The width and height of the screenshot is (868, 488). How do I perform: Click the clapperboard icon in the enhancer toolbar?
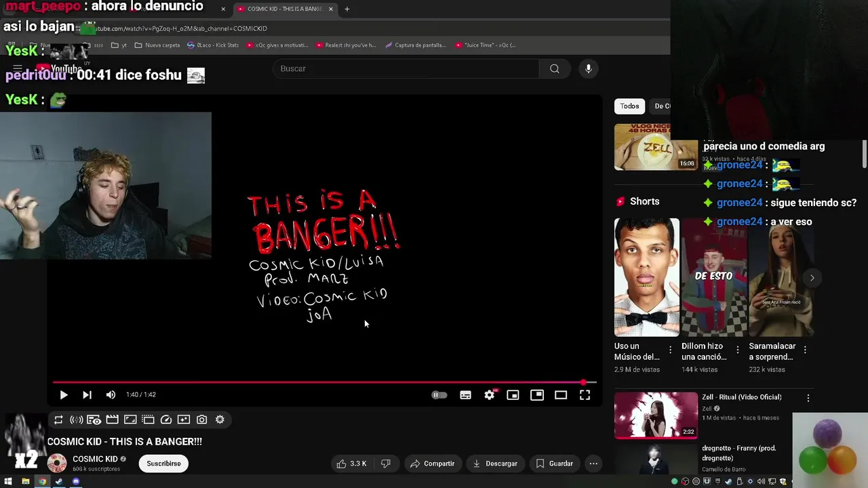coord(113,420)
